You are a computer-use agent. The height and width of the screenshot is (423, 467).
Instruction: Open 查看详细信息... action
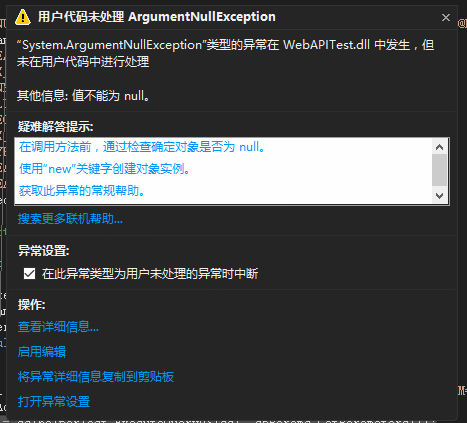[58, 327]
